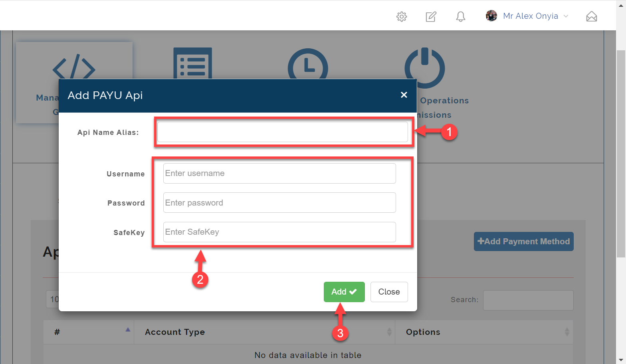
Task: Click the edit pencil icon in header
Action: coord(431,16)
